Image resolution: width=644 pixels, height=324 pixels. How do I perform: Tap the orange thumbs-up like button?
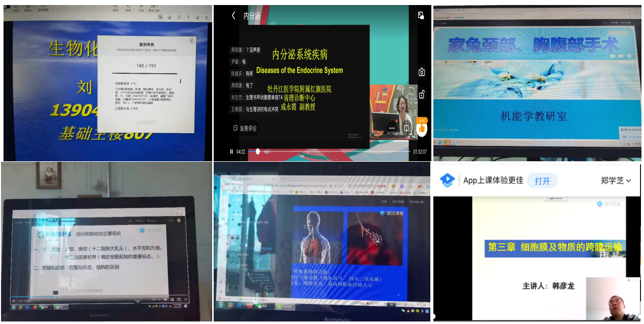coord(421,128)
